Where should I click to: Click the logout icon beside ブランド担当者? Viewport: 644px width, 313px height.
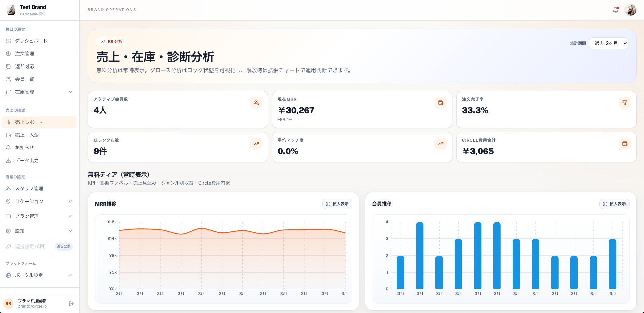[71, 304]
